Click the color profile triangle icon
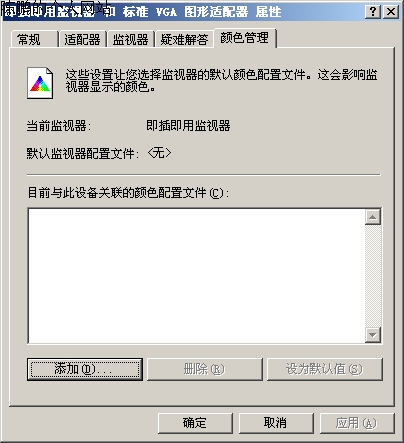The height and width of the screenshot is (443, 404). click(40, 83)
